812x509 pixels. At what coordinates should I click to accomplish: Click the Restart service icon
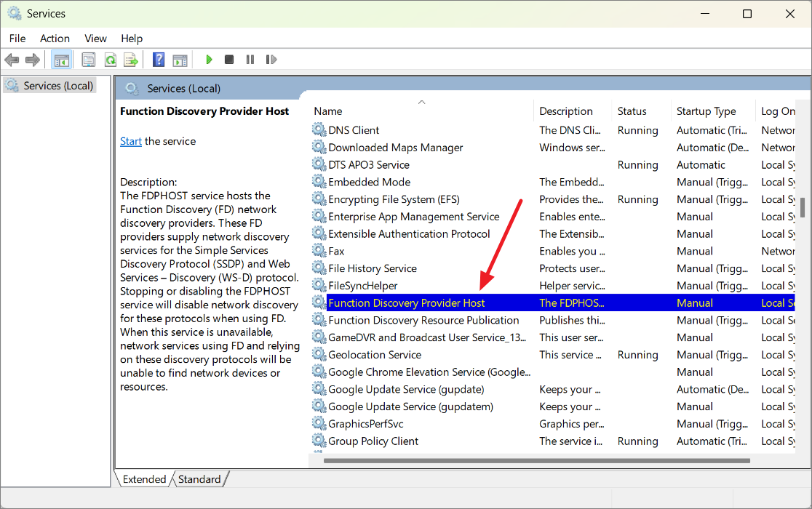point(271,59)
